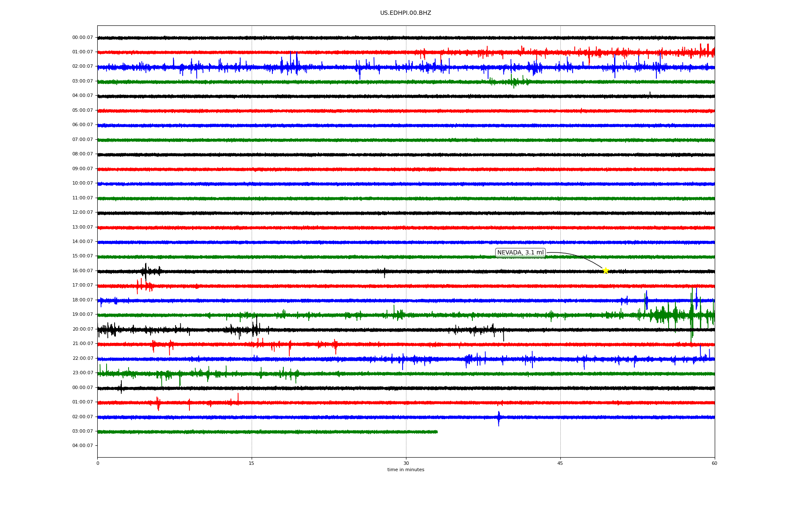
Task: Click the 60 minute x-axis tick label
Action: click(x=714, y=463)
